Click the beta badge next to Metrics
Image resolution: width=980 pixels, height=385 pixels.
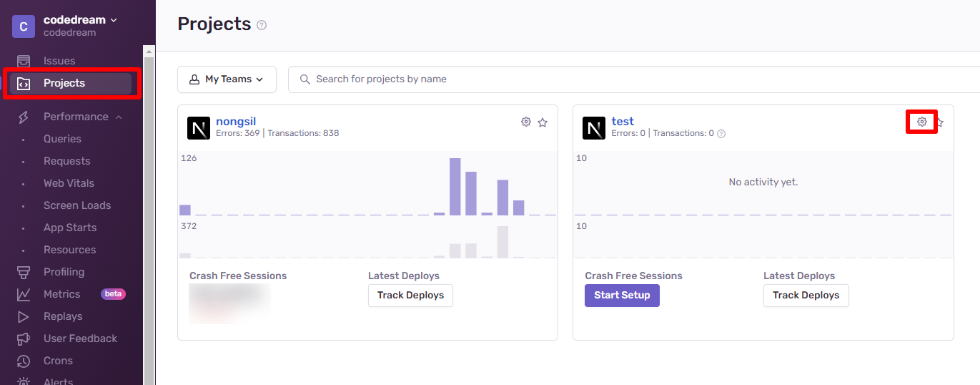coord(113,294)
